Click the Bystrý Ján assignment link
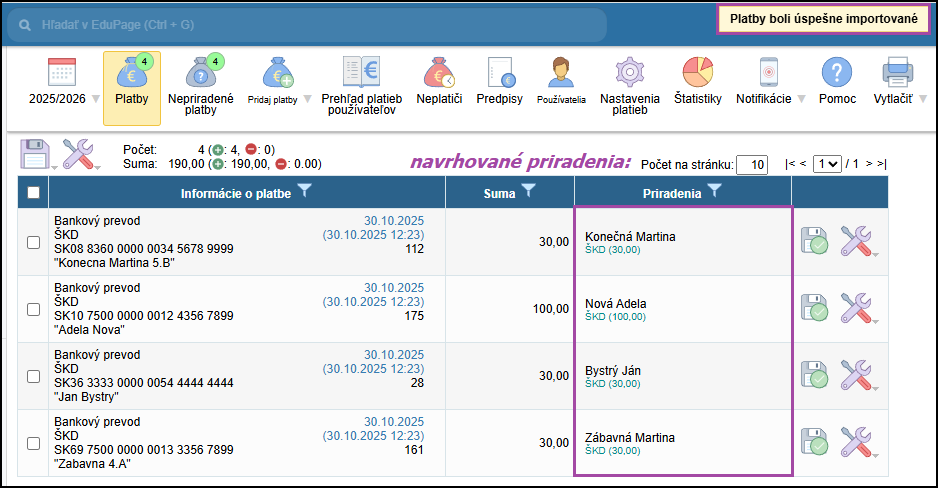938x488 pixels. click(x=613, y=371)
